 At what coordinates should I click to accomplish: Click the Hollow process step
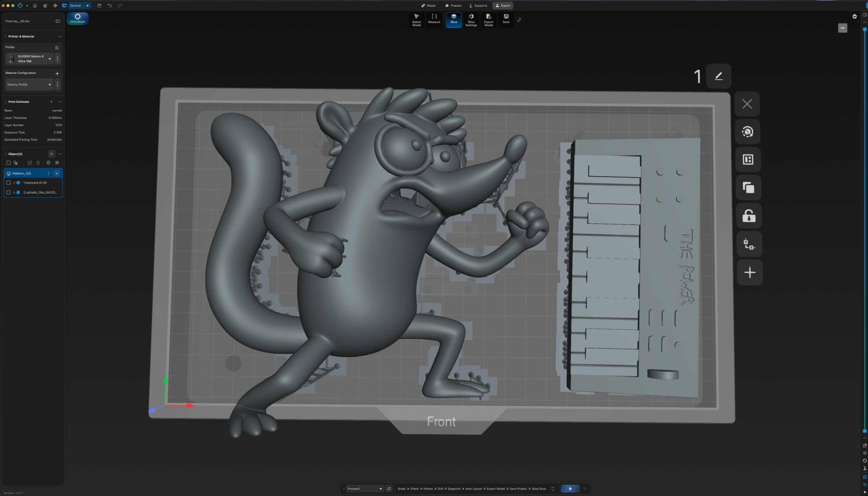click(428, 489)
